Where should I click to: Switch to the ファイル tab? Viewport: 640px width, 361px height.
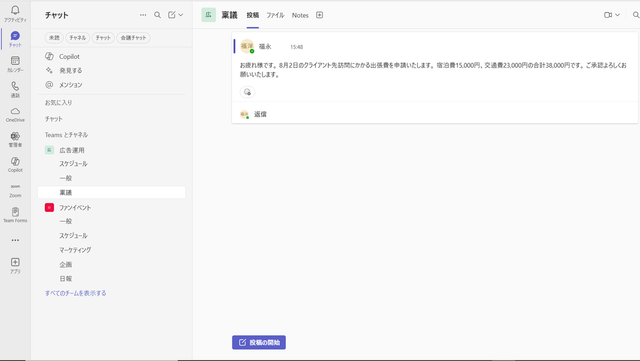275,15
